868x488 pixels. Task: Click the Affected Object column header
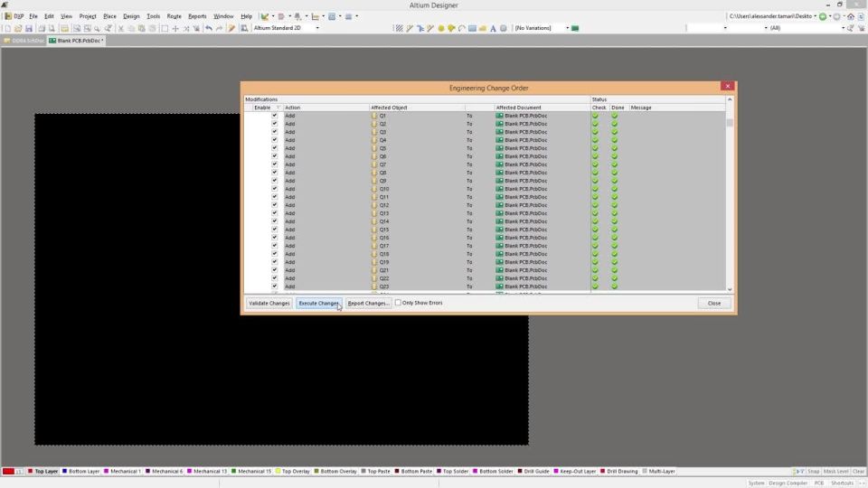pyautogui.click(x=417, y=108)
